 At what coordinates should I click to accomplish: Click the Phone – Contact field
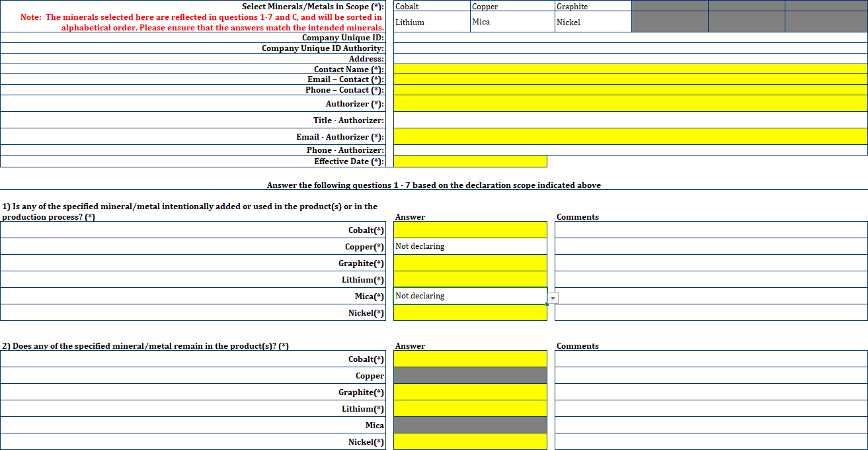pos(630,90)
